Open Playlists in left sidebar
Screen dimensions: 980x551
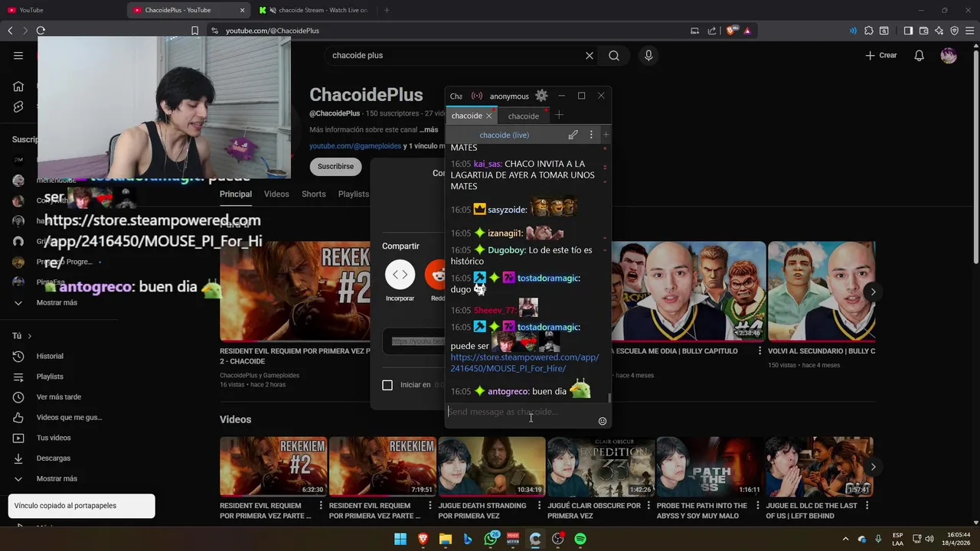pyautogui.click(x=50, y=377)
